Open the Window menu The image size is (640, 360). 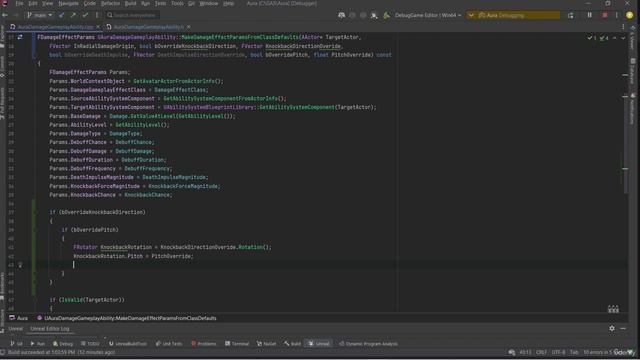209,3
